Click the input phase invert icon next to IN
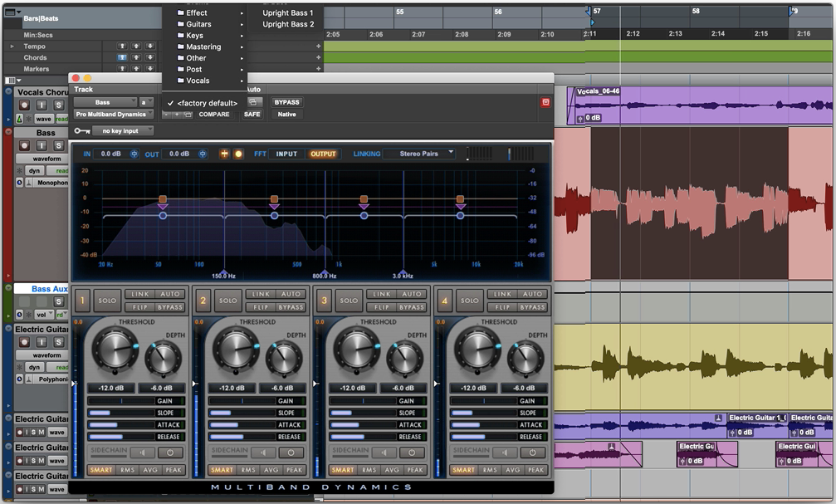Viewport: 836px width, 504px height. coord(134,154)
